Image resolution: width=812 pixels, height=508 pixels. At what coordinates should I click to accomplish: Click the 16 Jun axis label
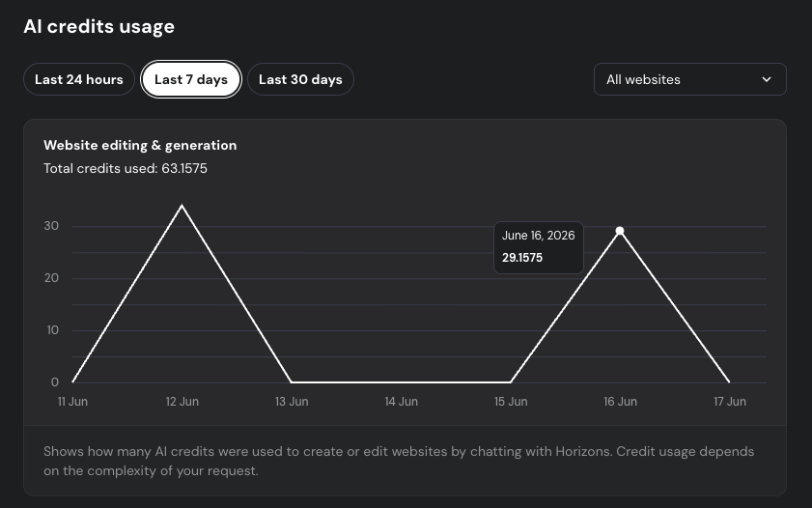(x=620, y=402)
